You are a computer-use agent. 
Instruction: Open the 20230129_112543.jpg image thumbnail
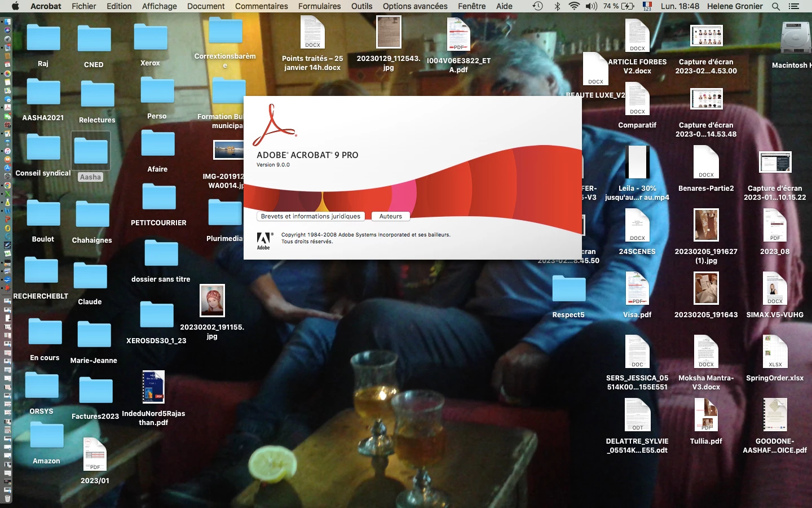pyautogui.click(x=389, y=32)
